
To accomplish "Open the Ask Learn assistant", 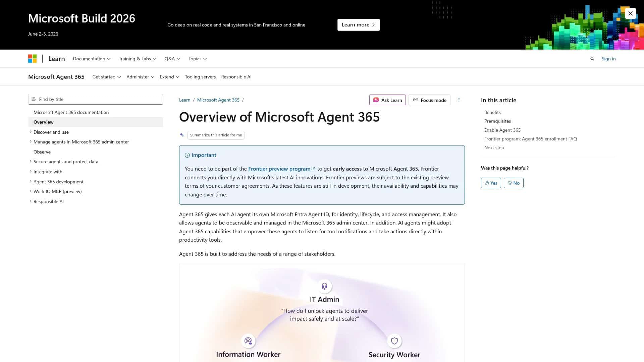I will pos(387,100).
